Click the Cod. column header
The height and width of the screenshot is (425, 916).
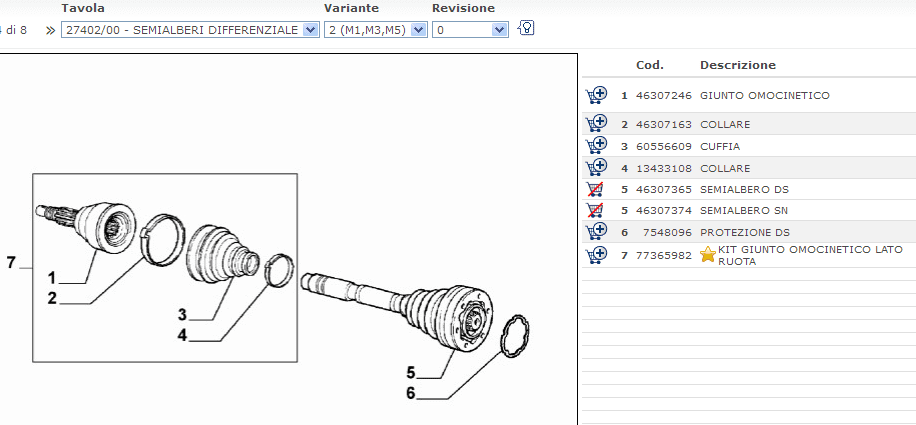point(650,65)
